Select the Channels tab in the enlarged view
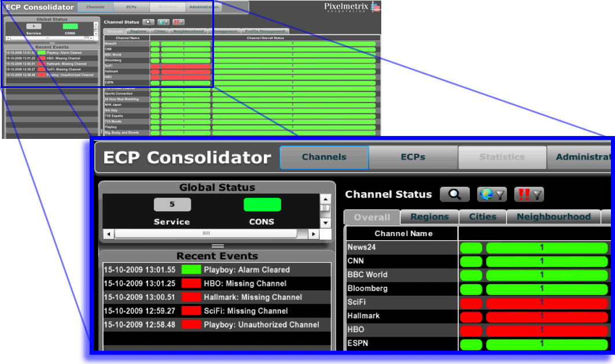Screen dimensions: 615x364 (324, 157)
